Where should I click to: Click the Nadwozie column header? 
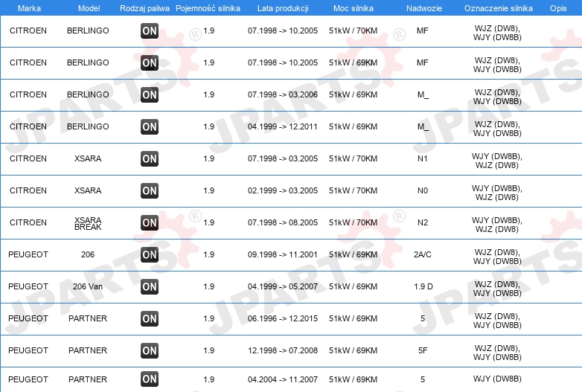click(x=424, y=8)
